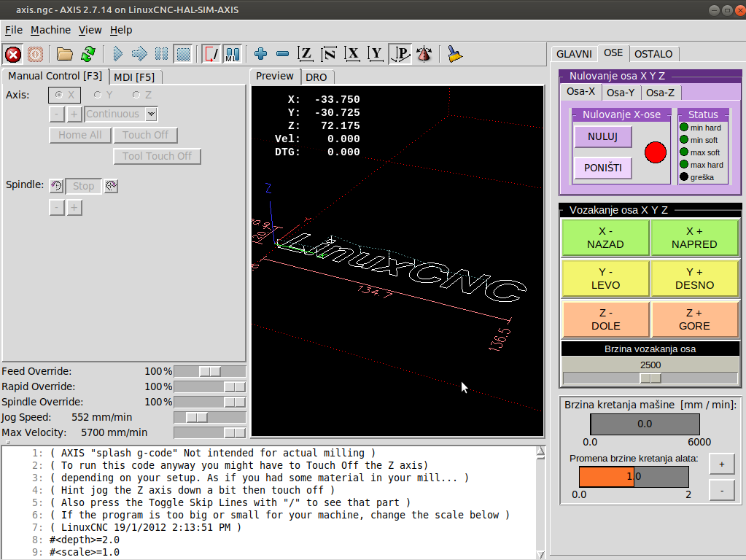This screenshot has width=746, height=560.
Task: Open the Help menu
Action: 121,30
